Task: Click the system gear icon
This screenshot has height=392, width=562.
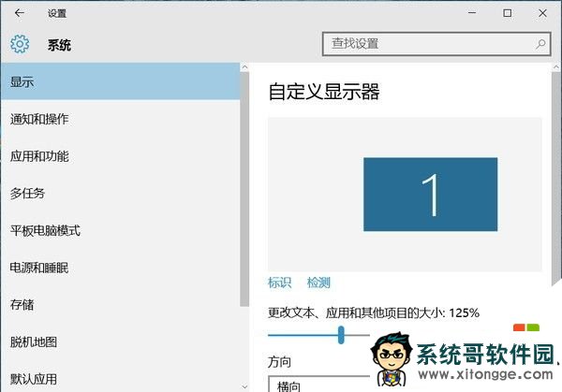Action: pos(20,44)
